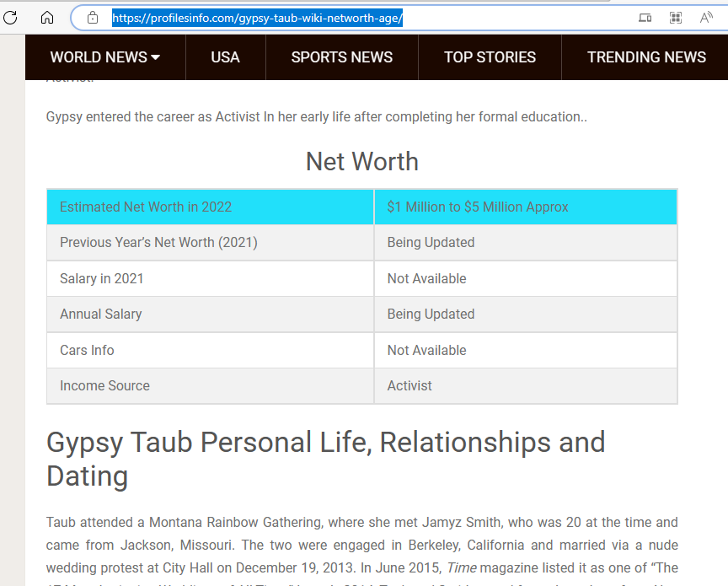Click the Net Worth heading

[362, 162]
